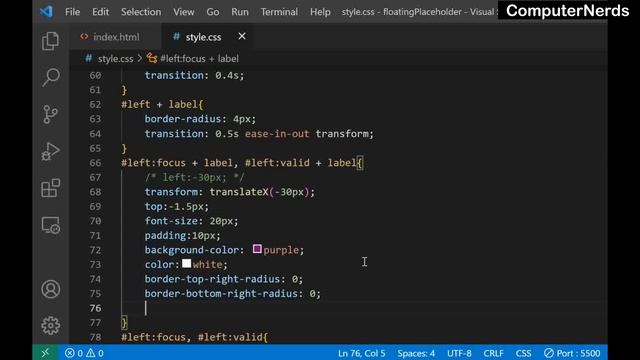
Task: Click the style.css breadcrumb segment
Action: (x=115, y=59)
